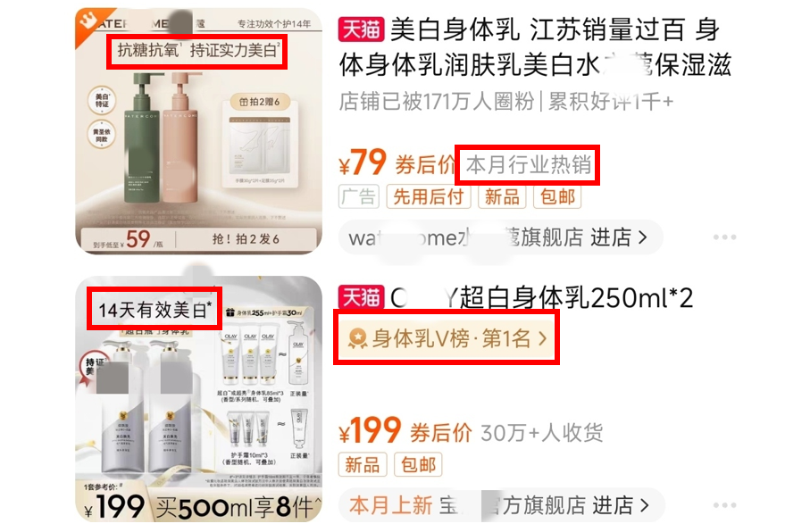Click the 本月上新 label
Viewport: 810px width, 532px height.
pos(390,505)
